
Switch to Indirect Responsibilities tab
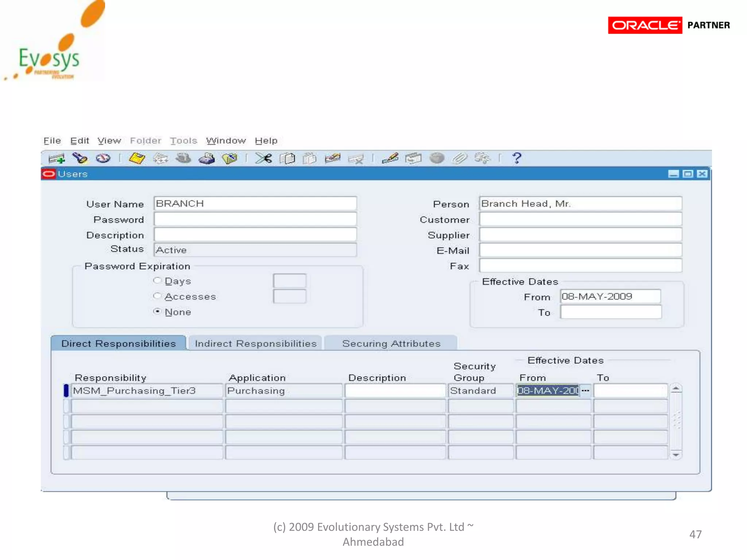(256, 343)
